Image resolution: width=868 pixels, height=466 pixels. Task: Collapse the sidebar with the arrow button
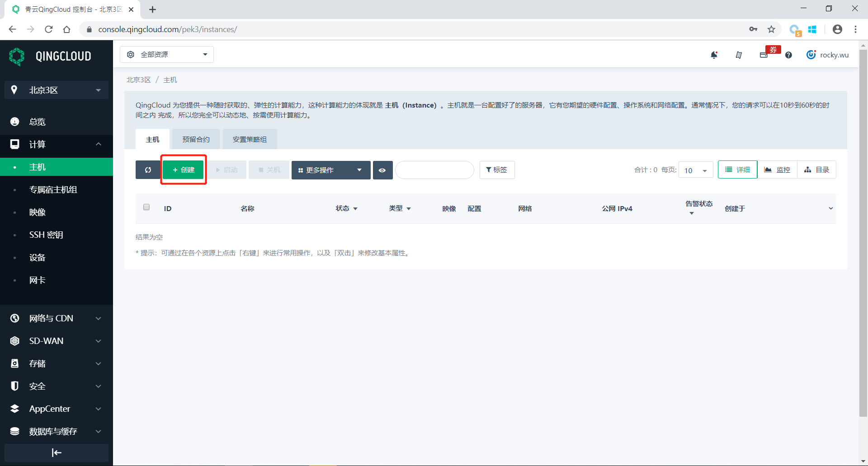[x=57, y=452]
